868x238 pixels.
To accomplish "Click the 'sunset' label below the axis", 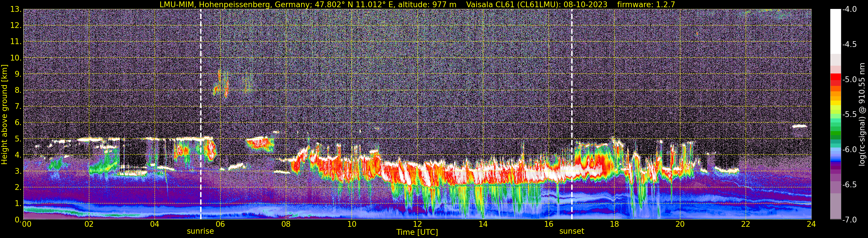I will tap(572, 231).
